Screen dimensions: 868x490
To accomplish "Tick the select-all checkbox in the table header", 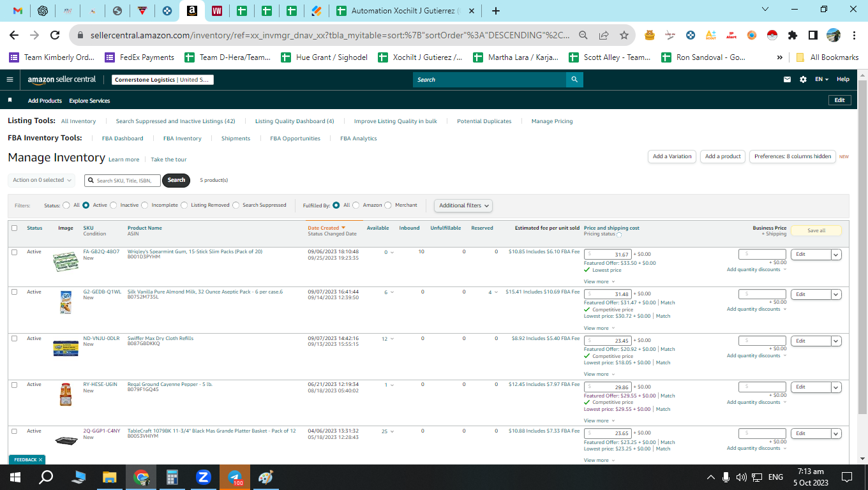I will pyautogui.click(x=14, y=228).
